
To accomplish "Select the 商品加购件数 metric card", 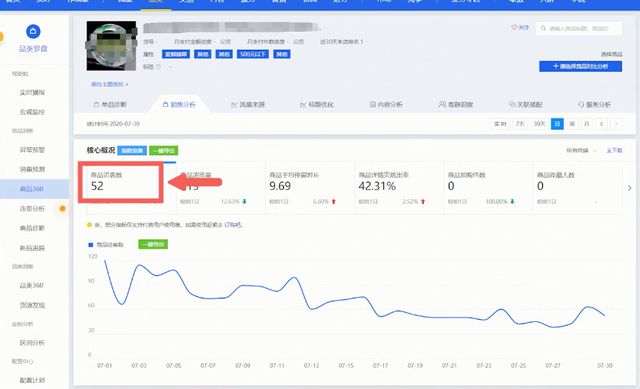I will [489, 188].
